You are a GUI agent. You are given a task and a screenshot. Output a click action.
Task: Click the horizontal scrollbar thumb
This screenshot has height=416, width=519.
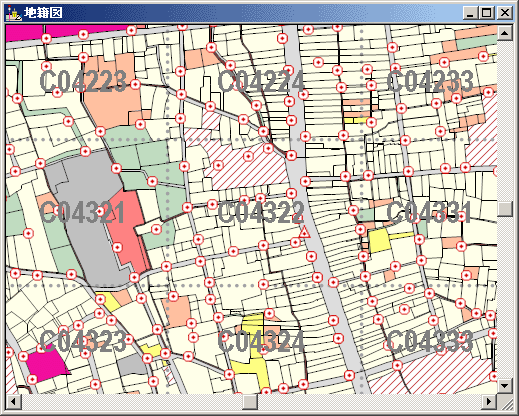click(x=250, y=402)
